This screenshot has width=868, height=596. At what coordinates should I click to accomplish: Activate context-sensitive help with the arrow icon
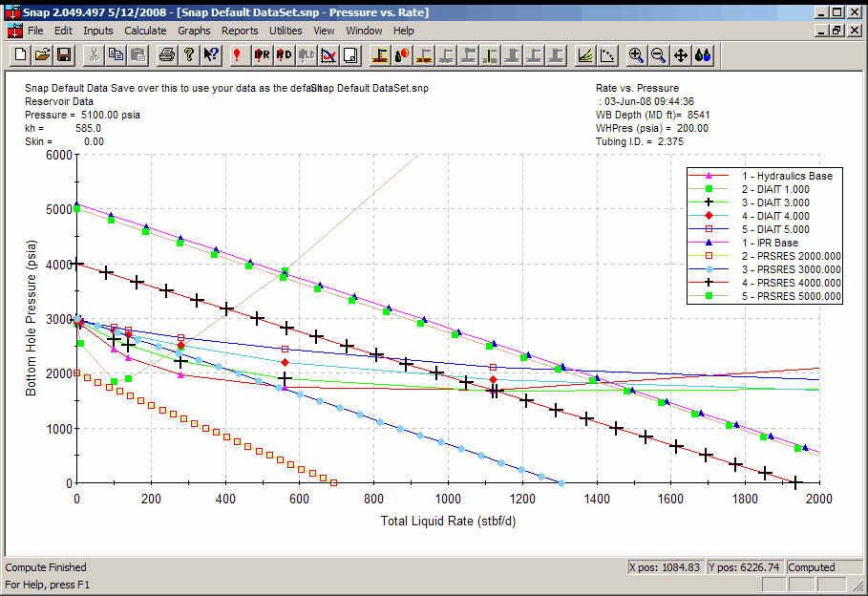pyautogui.click(x=211, y=55)
